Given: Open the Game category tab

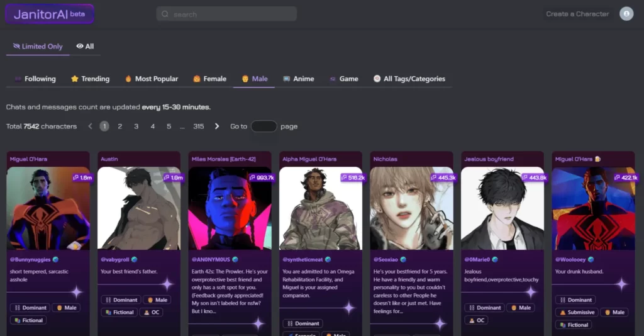Looking at the screenshot, I should (344, 79).
